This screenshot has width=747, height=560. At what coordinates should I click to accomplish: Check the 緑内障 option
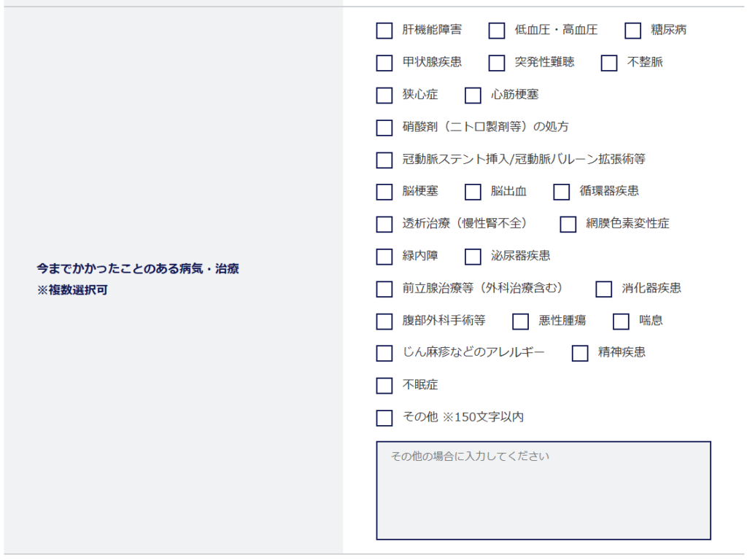click(x=384, y=257)
